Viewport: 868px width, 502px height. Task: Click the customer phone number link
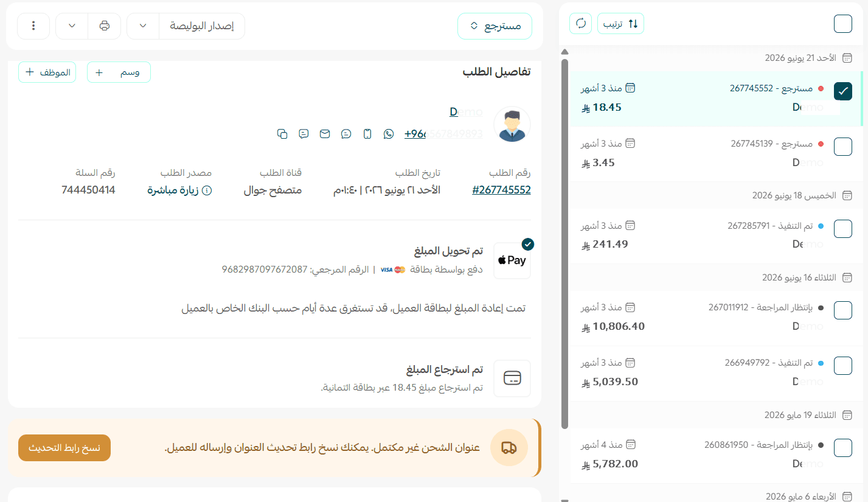443,134
